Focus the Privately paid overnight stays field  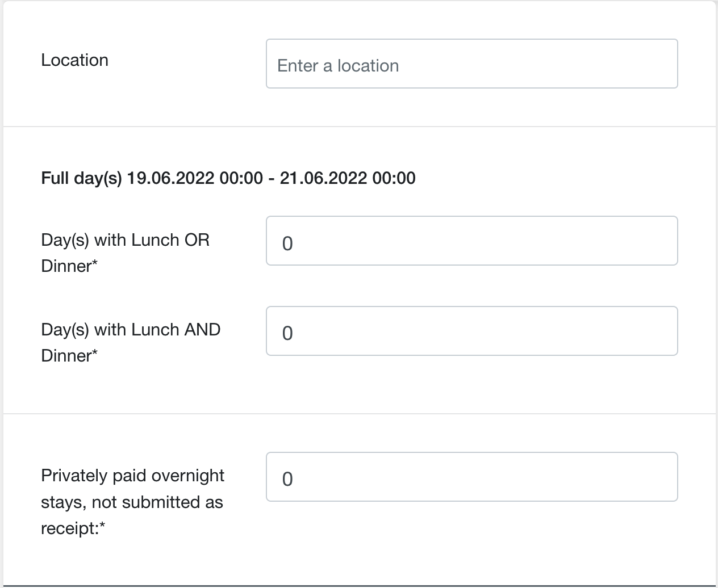[x=471, y=477]
